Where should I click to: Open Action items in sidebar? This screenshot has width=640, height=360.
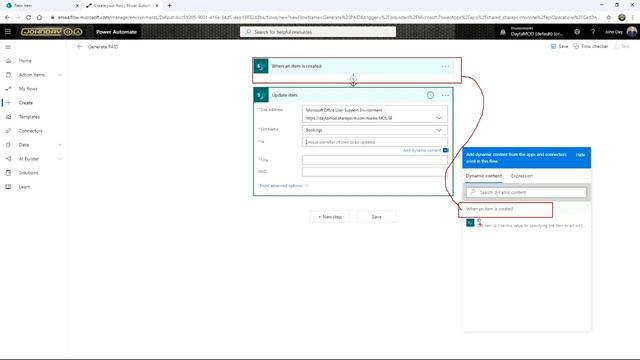(31, 75)
